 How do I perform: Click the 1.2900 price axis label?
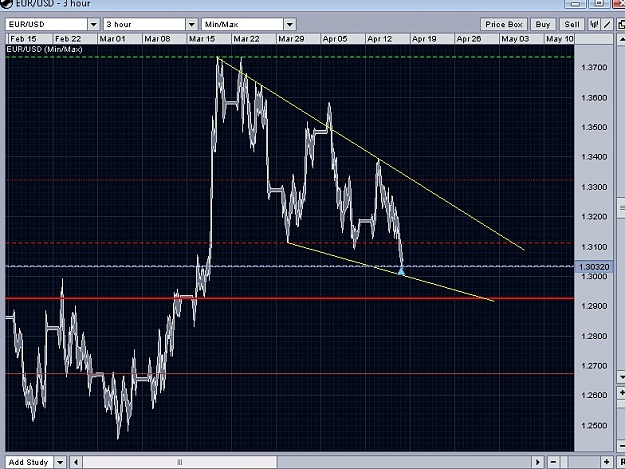[594, 306]
